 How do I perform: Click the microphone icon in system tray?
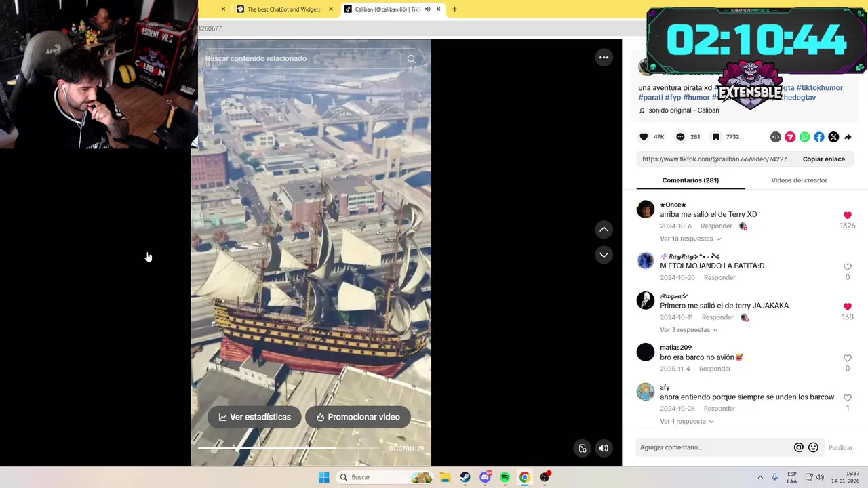click(774, 477)
